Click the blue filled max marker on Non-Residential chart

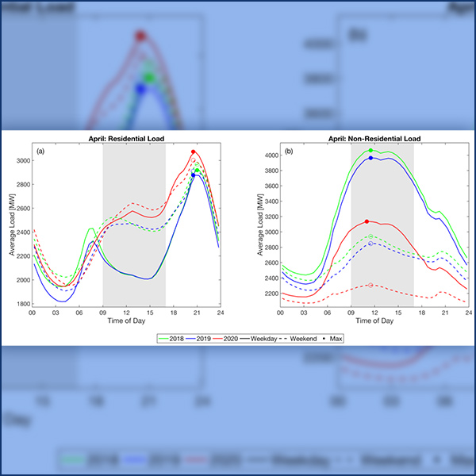click(x=370, y=158)
